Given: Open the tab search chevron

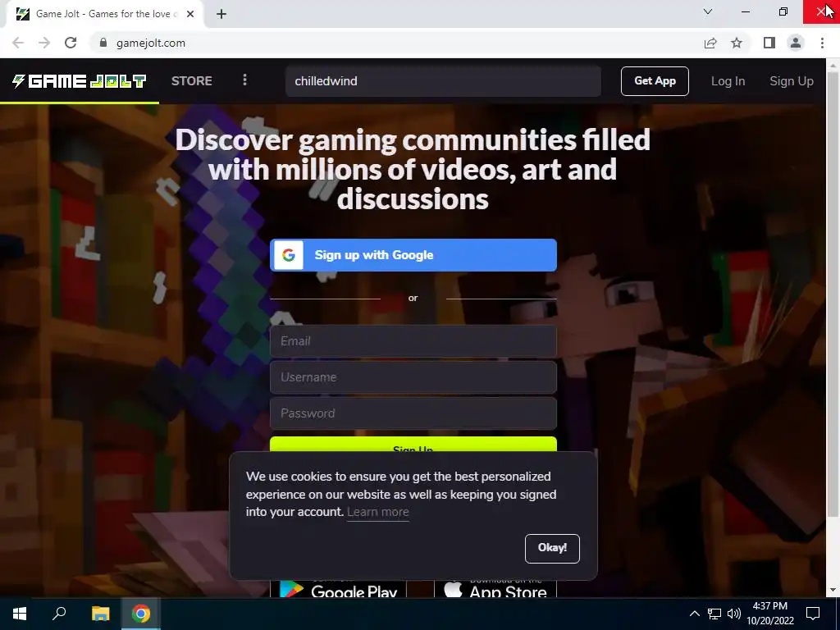Looking at the screenshot, I should 708,11.
